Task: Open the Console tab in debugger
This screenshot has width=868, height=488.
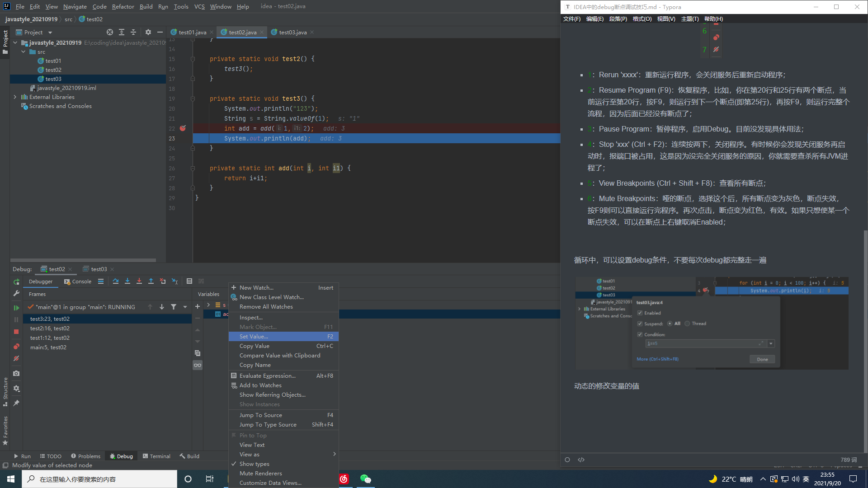Action: [x=78, y=282]
